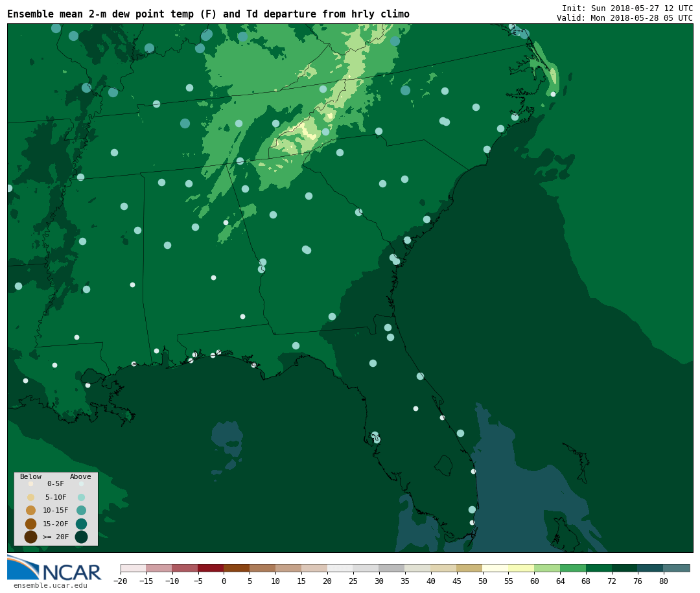The width and height of the screenshot is (700, 593).
Task: Click the colorbar segment above 80
Action: click(676, 568)
